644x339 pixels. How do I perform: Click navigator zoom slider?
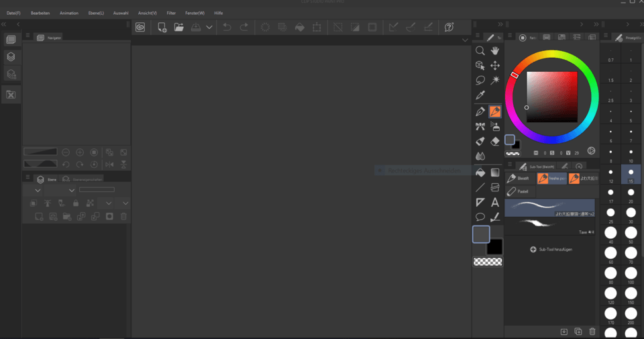(40, 152)
